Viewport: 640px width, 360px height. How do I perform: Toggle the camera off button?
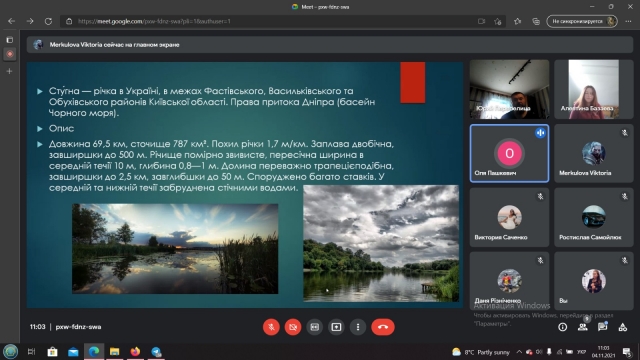tap(293, 327)
